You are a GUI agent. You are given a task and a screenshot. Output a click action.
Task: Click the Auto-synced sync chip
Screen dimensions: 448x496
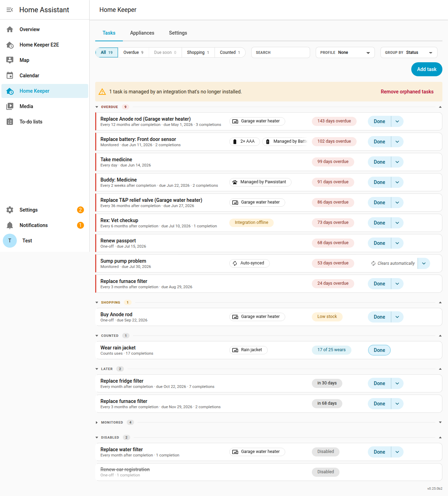click(x=250, y=263)
